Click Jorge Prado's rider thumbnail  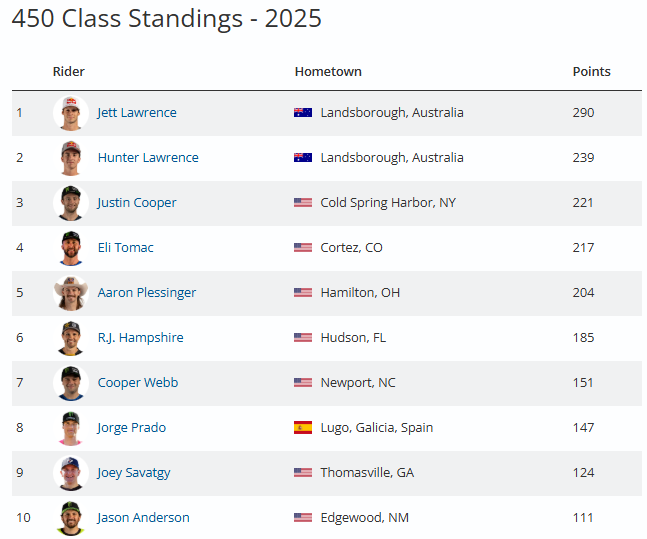(70, 428)
